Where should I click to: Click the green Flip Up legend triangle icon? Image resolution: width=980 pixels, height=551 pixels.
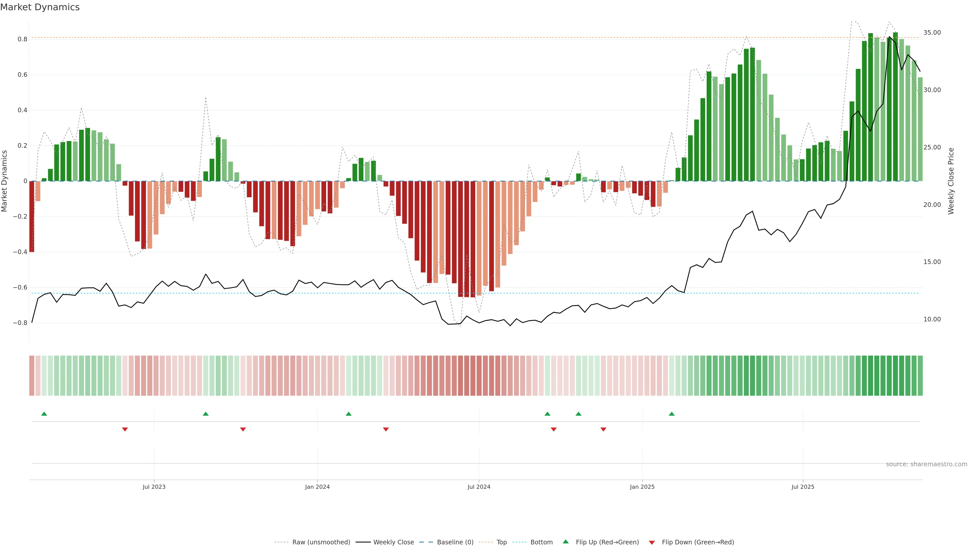tap(566, 542)
